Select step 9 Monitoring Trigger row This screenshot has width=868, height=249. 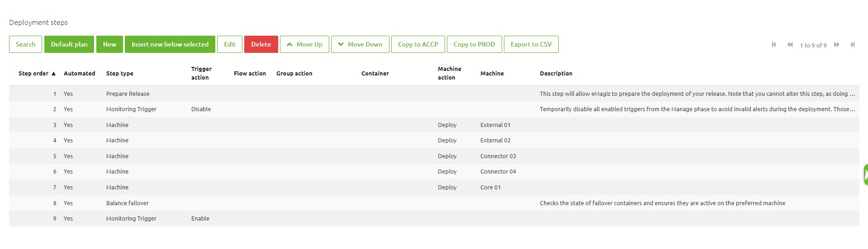[434, 218]
